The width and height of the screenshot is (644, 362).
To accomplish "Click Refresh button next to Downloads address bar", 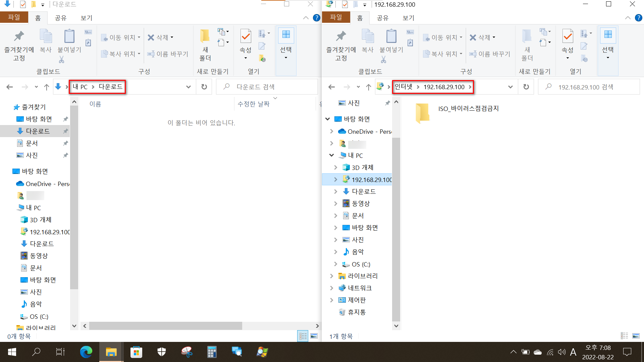I will (x=204, y=87).
